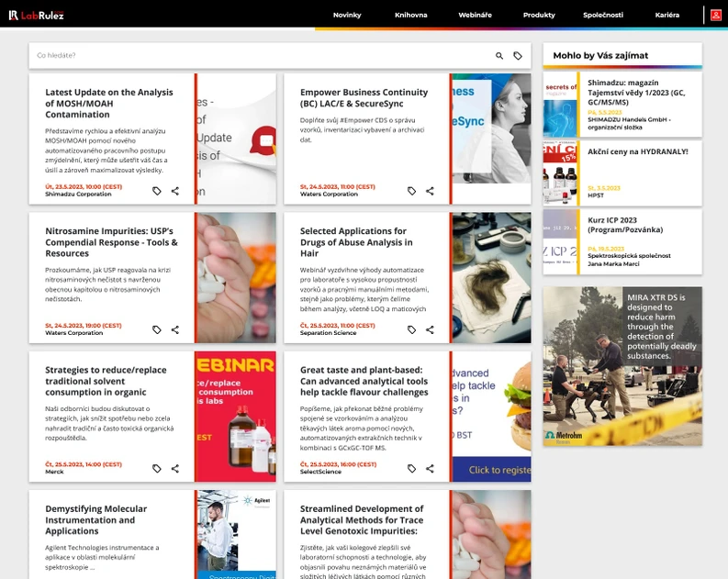Click 'Waters Corporation' under Empower webinar
This screenshot has height=579, width=728.
point(329,194)
